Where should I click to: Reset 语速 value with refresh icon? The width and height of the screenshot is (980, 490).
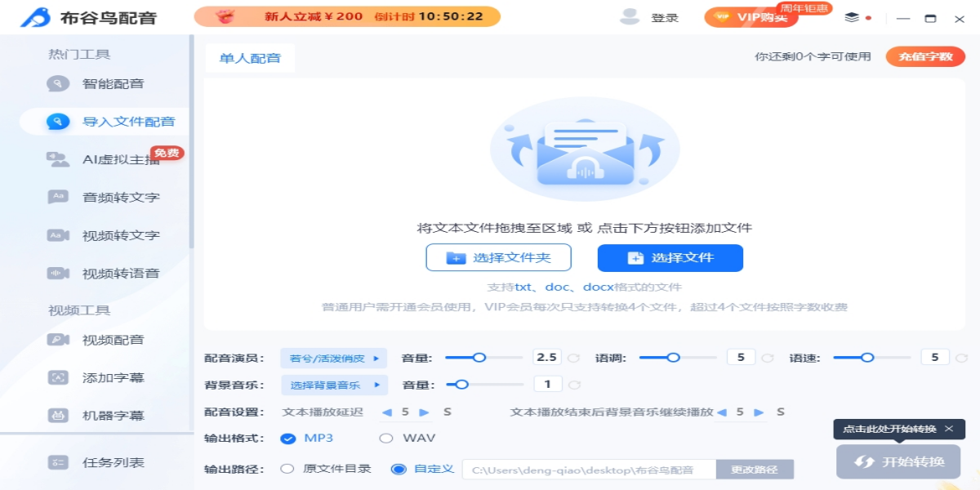pyautogui.click(x=961, y=358)
